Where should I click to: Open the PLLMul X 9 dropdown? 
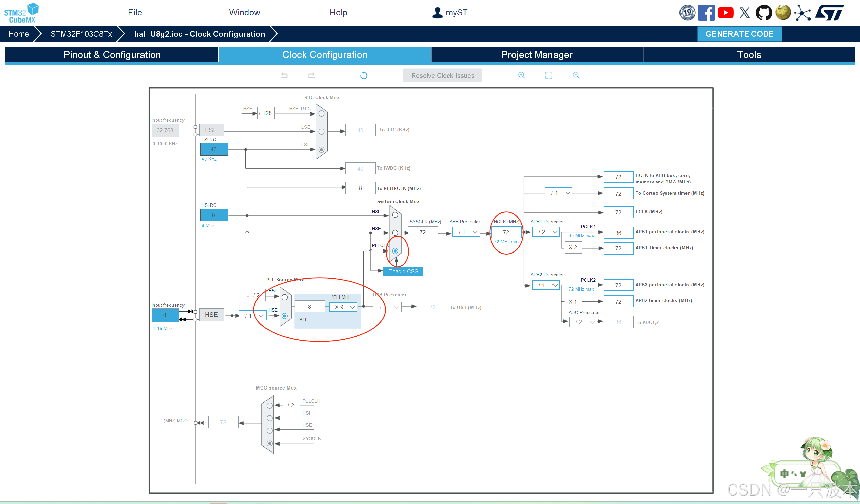point(343,307)
